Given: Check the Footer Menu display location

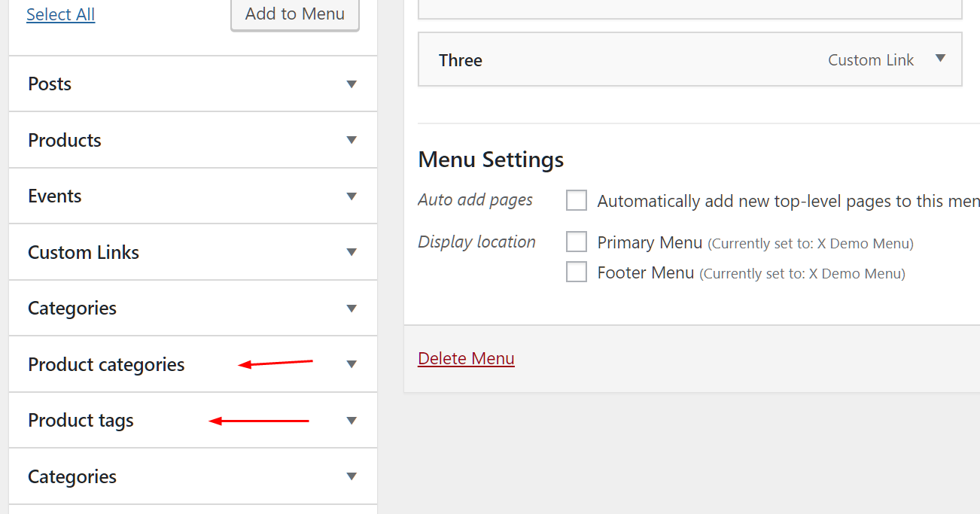Looking at the screenshot, I should pos(577,272).
